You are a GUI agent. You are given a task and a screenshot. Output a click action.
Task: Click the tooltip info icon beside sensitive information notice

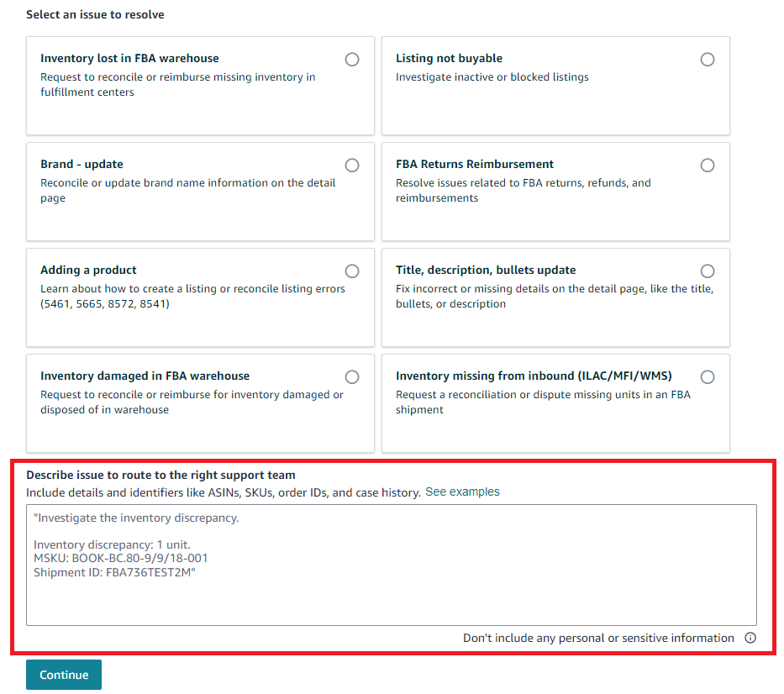point(750,638)
